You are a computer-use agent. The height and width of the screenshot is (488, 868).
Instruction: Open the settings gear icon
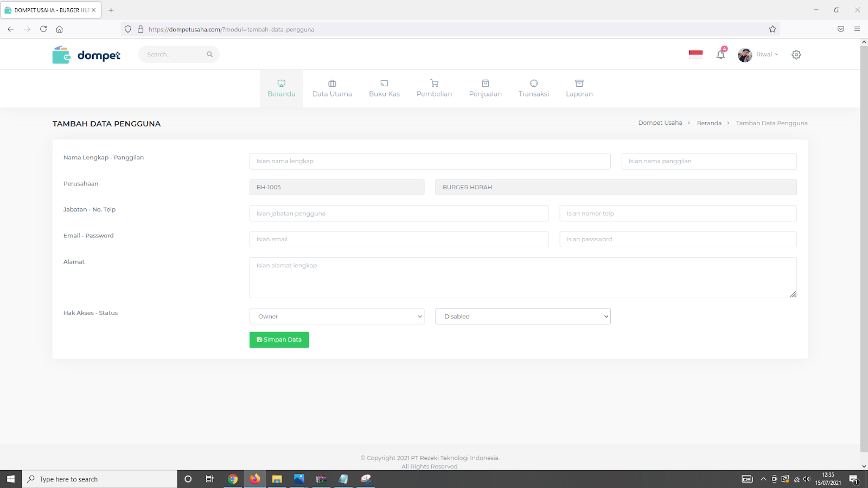(796, 54)
